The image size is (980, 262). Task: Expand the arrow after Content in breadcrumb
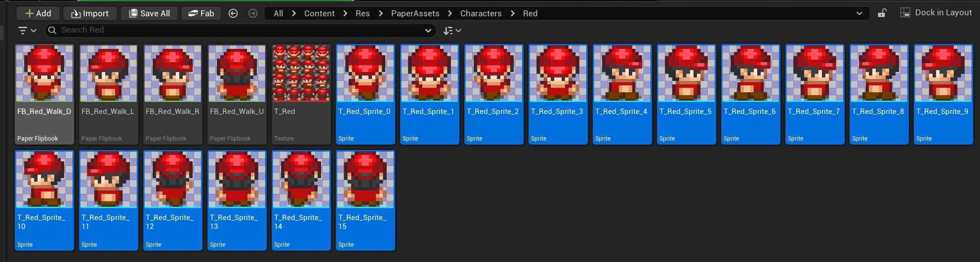[x=345, y=13]
